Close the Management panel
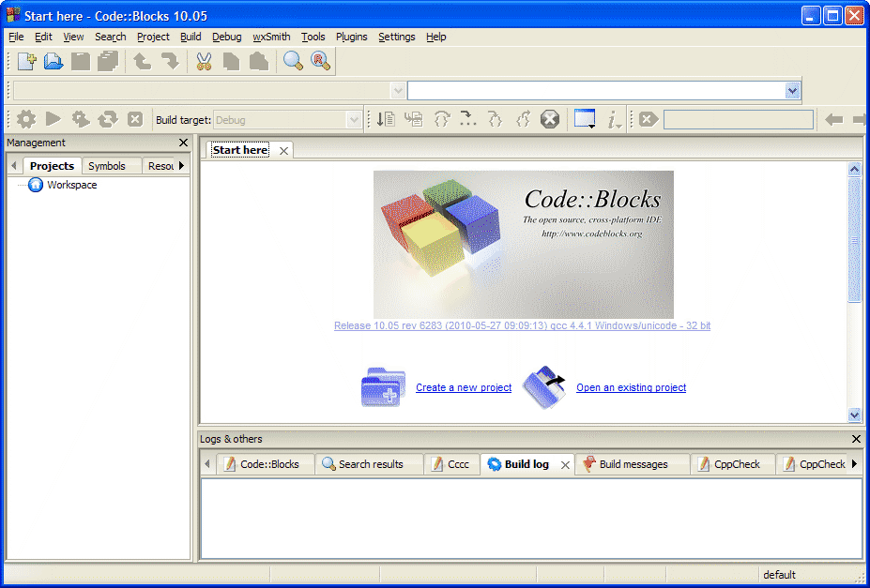The height and width of the screenshot is (588, 870). (183, 143)
